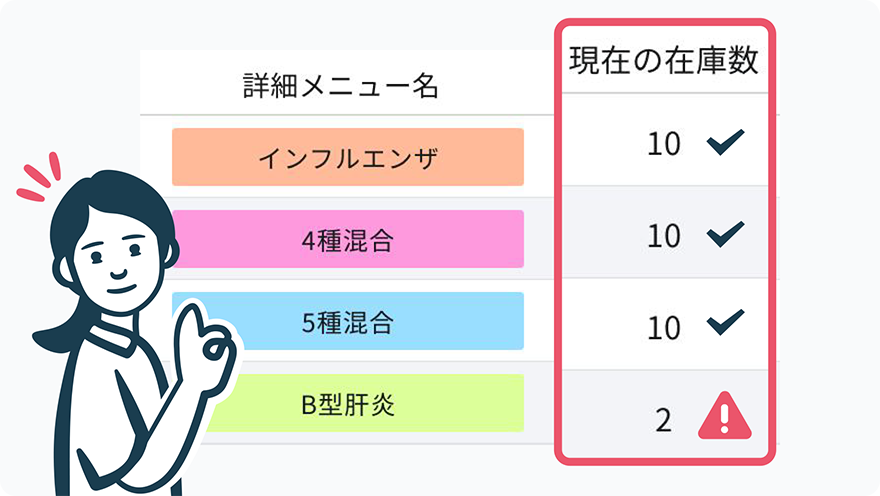Screen dimensions: 880x496
Task: Click stock count 10 for 4種混合
Action: click(x=664, y=236)
